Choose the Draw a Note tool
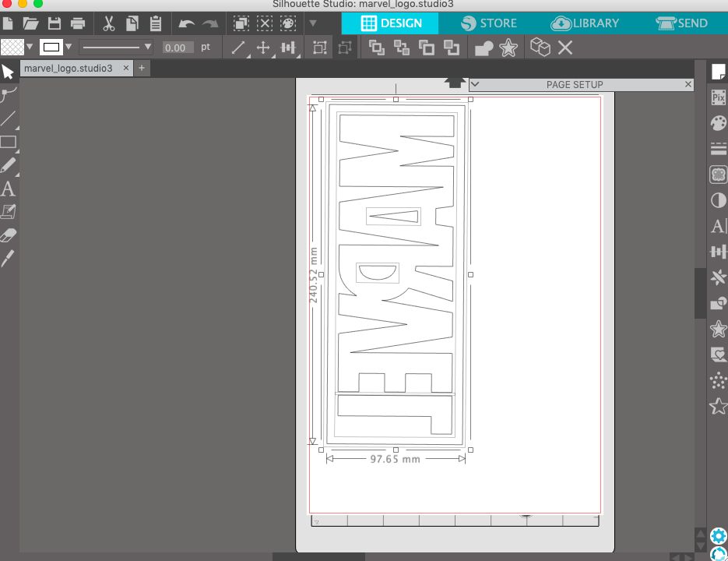Viewport: 728px width, 561px height. pos(9,212)
